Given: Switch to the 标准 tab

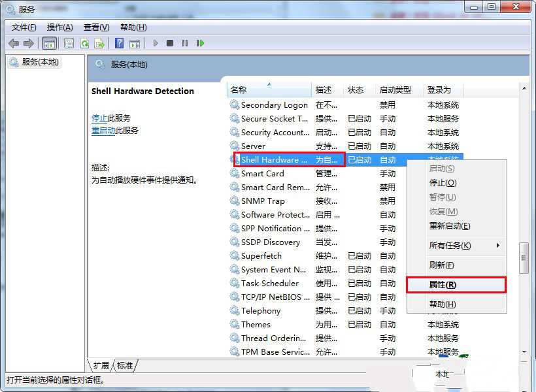Looking at the screenshot, I should 124,365.
